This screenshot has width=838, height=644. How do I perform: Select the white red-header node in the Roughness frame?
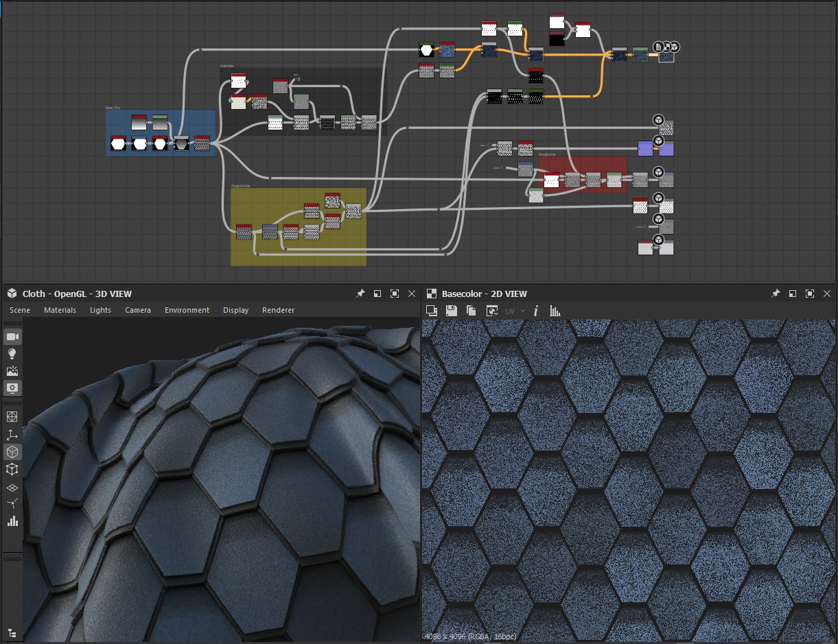pyautogui.click(x=551, y=180)
